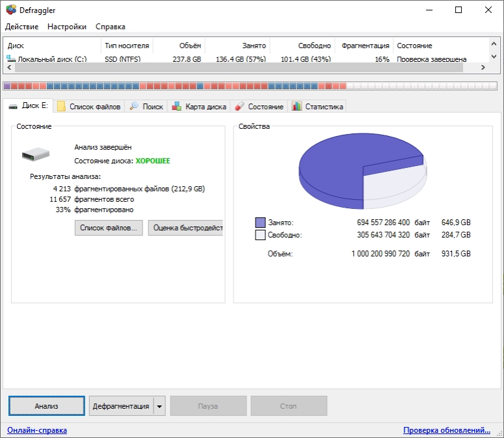The height and width of the screenshot is (438, 504).
Task: Start defragmentation with Дефрагментация button
Action: click(121, 406)
